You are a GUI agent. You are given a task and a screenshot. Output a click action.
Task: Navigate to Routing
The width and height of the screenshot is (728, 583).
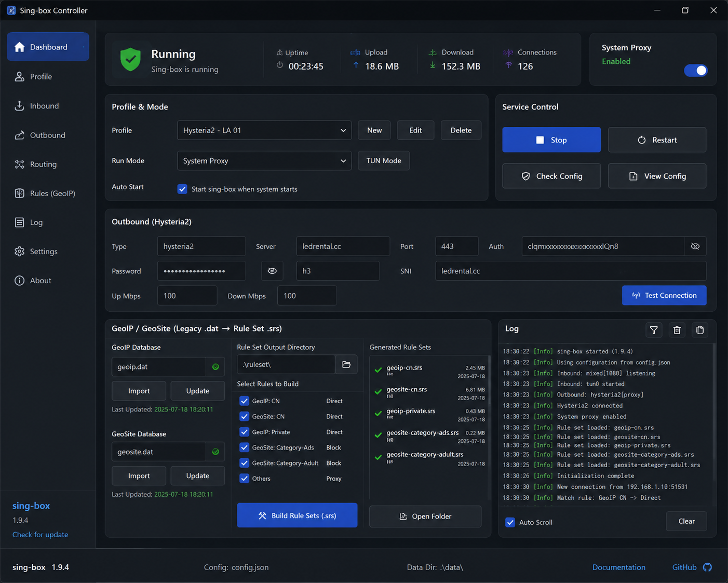coord(48,164)
